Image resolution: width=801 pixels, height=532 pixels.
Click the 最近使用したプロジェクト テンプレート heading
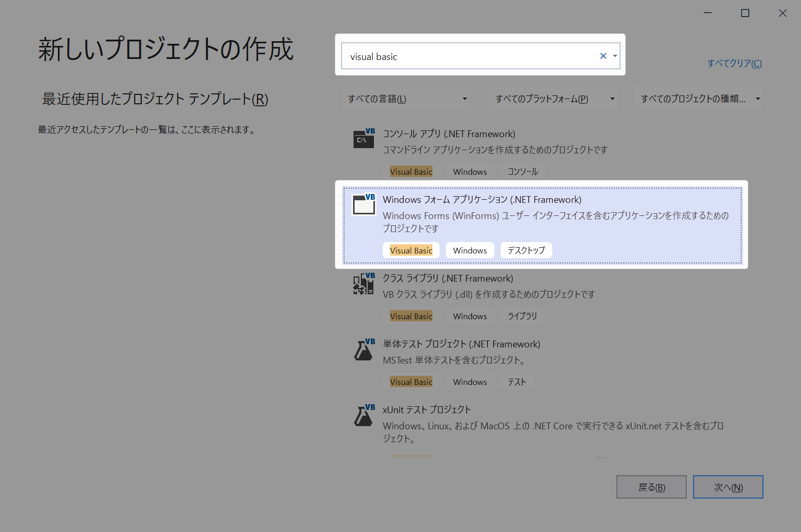(x=155, y=99)
